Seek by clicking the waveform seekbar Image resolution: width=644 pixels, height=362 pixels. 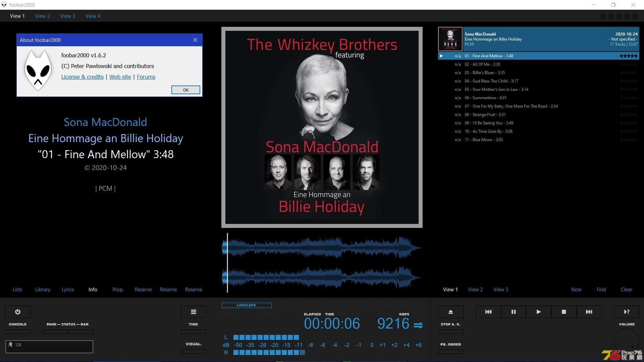click(x=322, y=263)
